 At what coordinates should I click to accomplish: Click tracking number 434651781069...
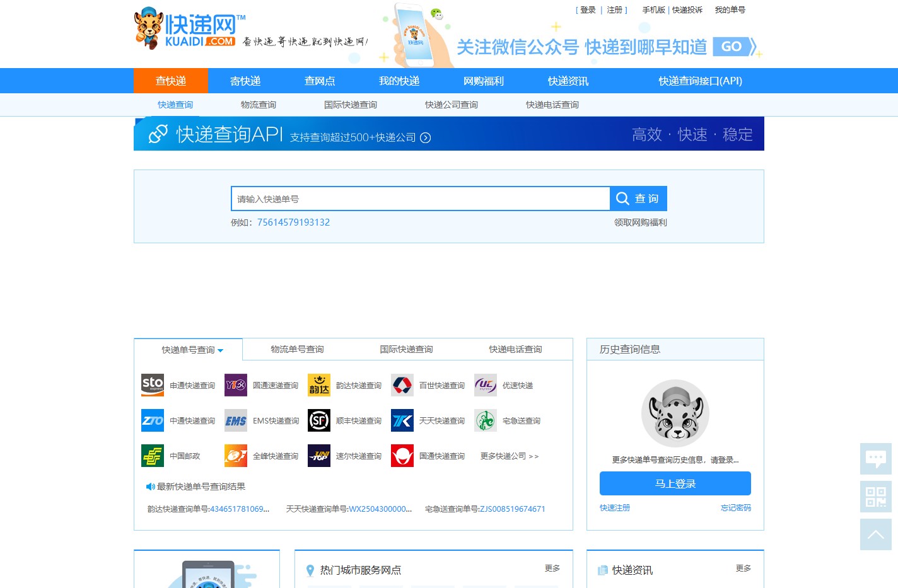(240, 509)
